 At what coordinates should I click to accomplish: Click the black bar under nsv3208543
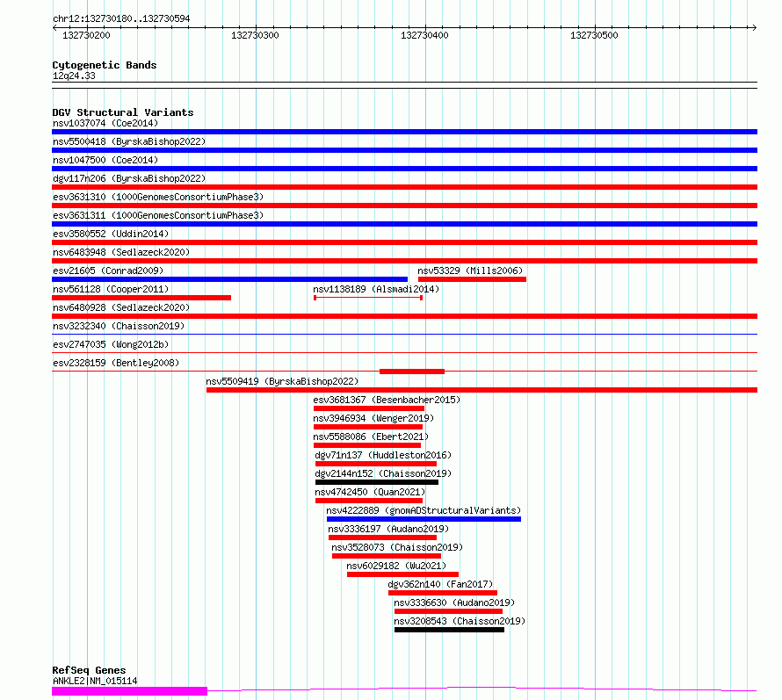pos(449,630)
